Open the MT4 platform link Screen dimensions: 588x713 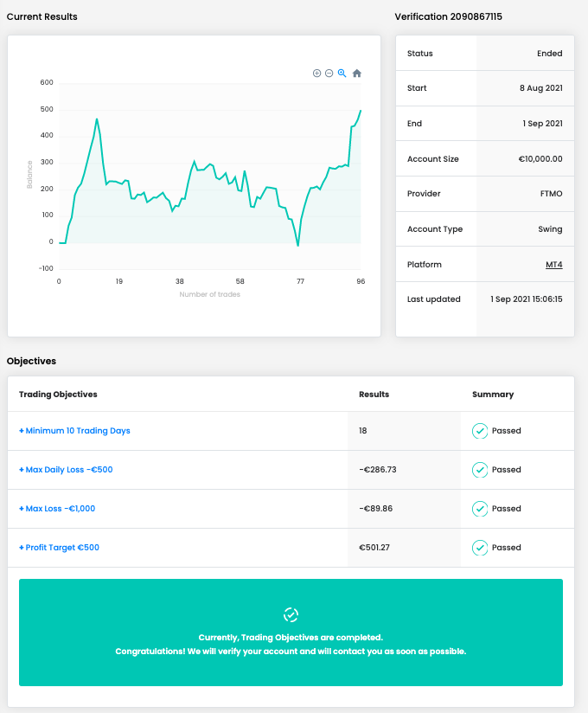(554, 265)
